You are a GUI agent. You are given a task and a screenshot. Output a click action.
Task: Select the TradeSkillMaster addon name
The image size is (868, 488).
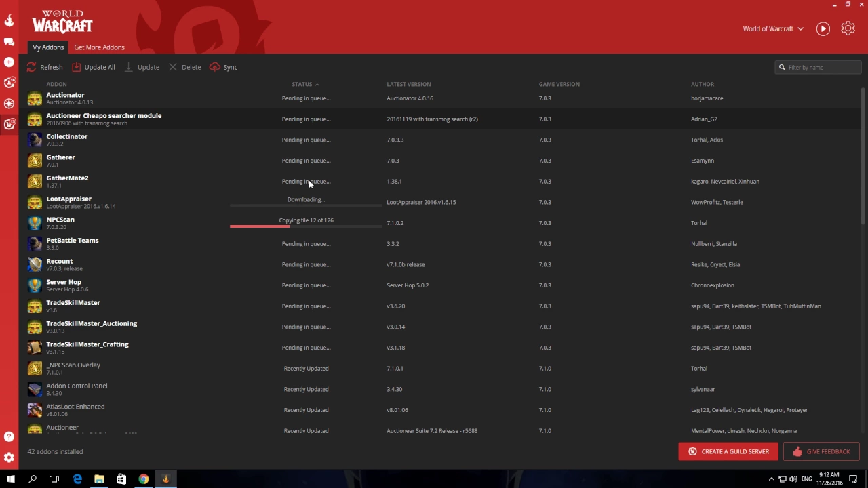(73, 302)
